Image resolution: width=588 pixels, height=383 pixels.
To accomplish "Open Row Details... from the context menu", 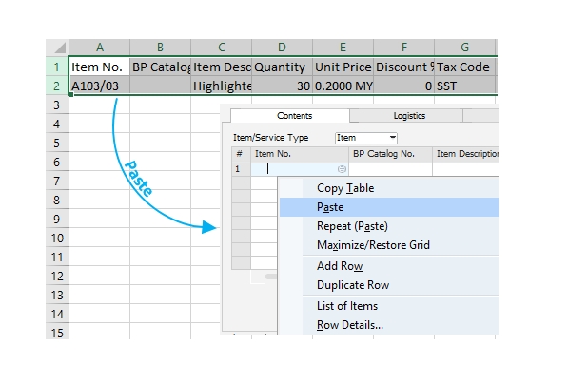I will click(x=389, y=325).
